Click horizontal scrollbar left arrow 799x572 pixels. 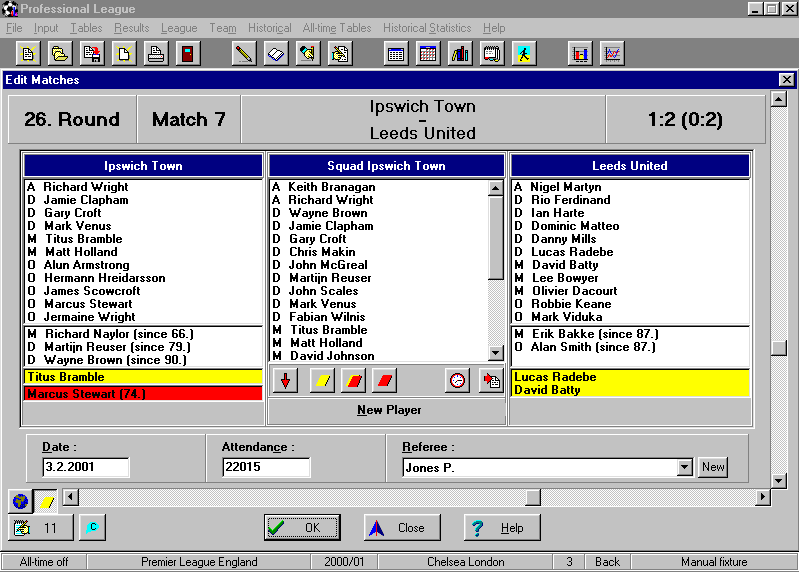(71, 497)
